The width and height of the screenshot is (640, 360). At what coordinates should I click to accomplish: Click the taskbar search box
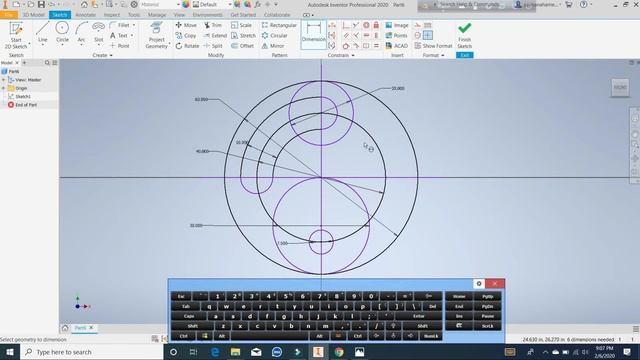tap(92, 352)
